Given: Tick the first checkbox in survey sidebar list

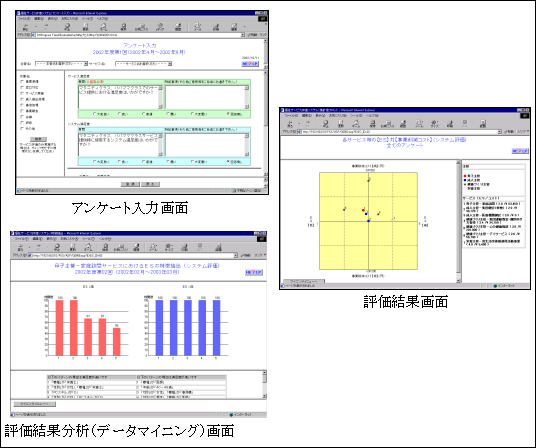Looking at the screenshot, I should [x=22, y=82].
